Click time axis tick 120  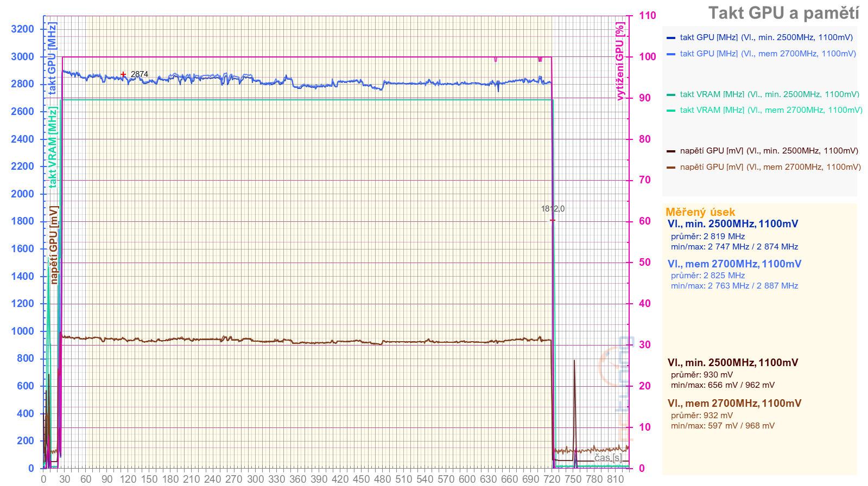[x=128, y=479]
